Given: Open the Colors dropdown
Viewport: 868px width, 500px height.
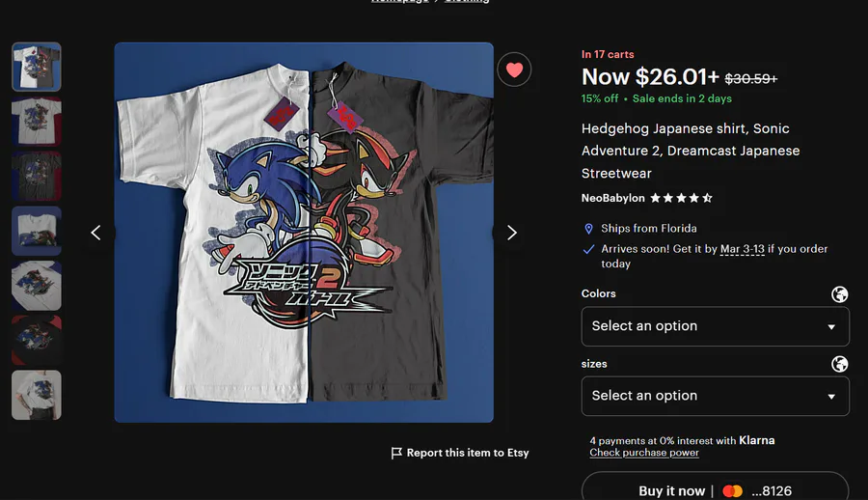Looking at the screenshot, I should 715,326.
